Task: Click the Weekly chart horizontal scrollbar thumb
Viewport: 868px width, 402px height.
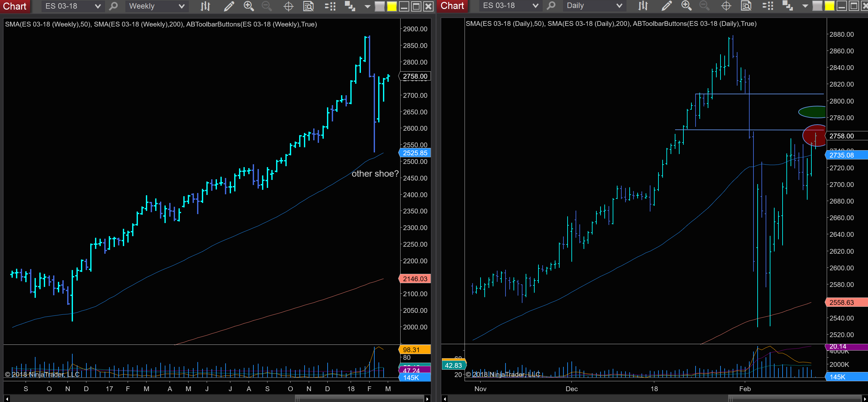Action: click(359, 399)
